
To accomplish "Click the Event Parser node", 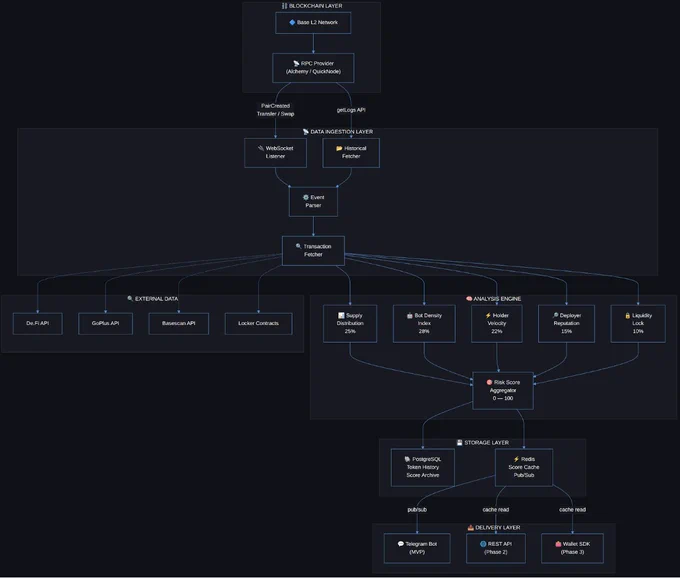I will [313, 202].
